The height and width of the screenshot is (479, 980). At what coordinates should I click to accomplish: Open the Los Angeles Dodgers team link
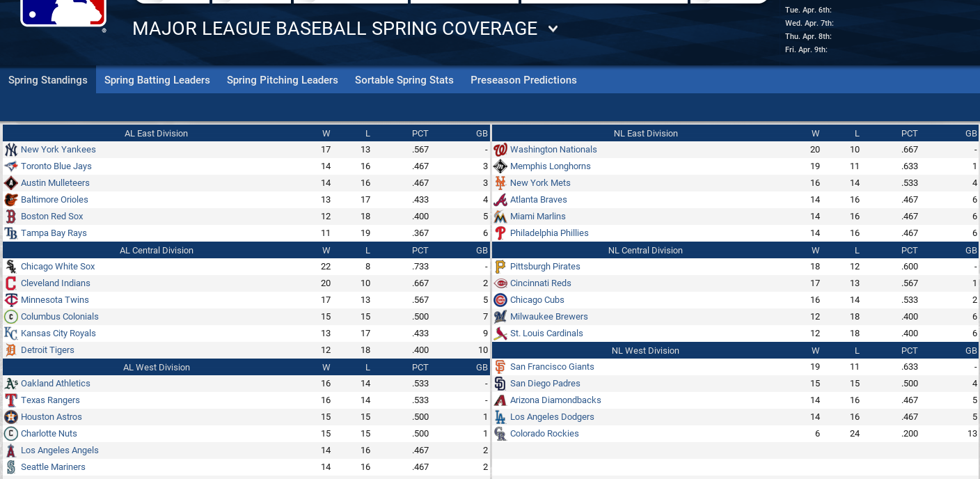pos(552,417)
